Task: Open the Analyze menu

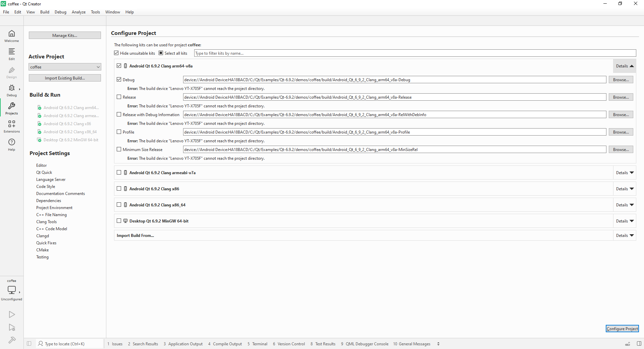Action: 78,12
